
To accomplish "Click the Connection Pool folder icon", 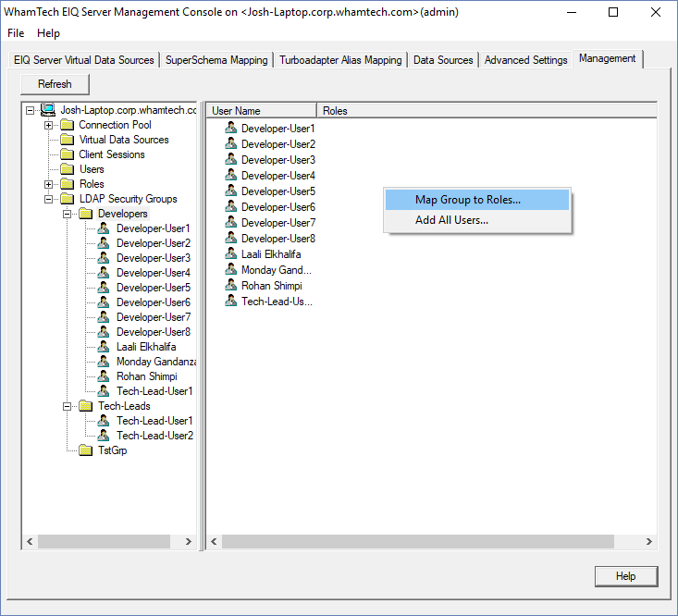I will tap(67, 125).
